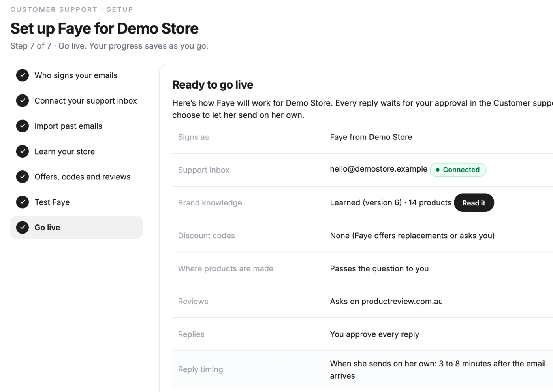Click the Brand knowledge row label
Image resolution: width=553 pixels, height=392 pixels.
[x=210, y=203]
